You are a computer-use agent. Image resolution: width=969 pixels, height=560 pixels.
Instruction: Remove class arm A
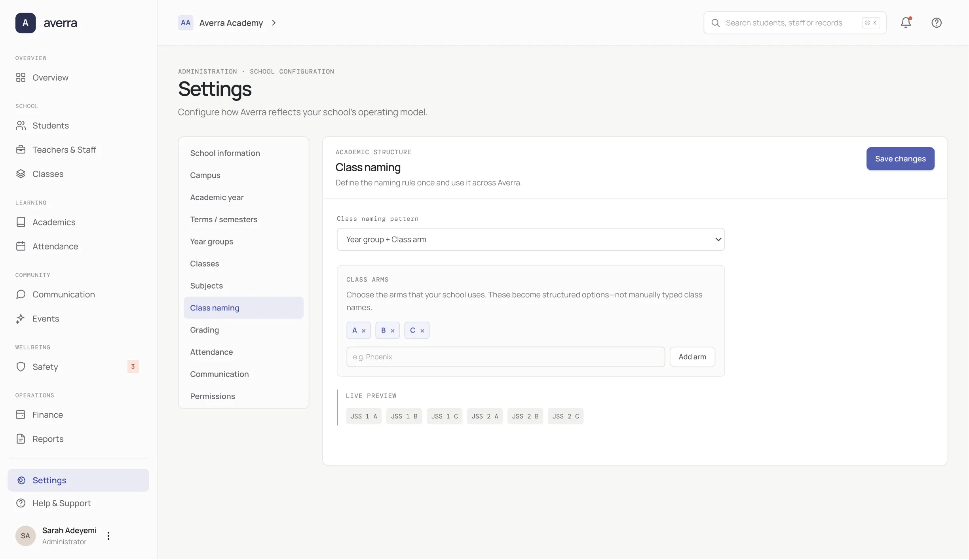point(363,331)
